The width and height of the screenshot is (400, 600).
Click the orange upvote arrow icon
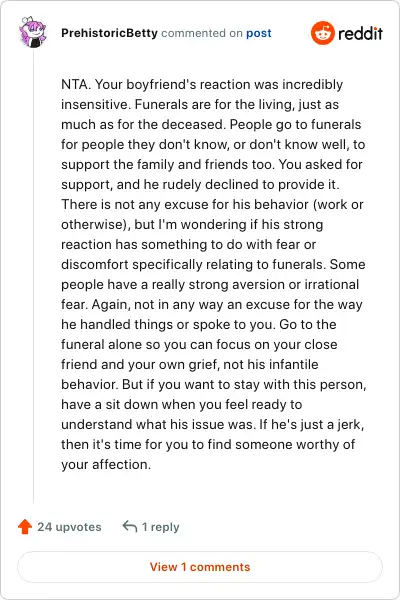[x=25, y=527]
